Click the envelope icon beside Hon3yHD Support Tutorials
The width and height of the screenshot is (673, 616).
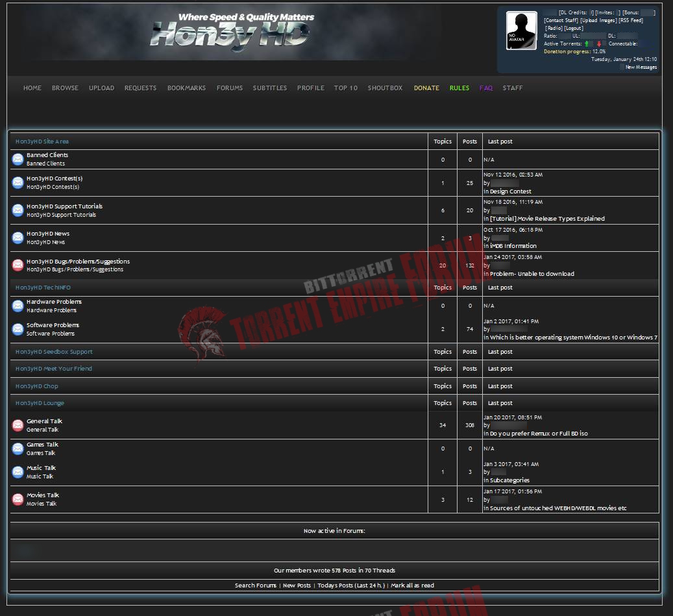click(x=18, y=210)
